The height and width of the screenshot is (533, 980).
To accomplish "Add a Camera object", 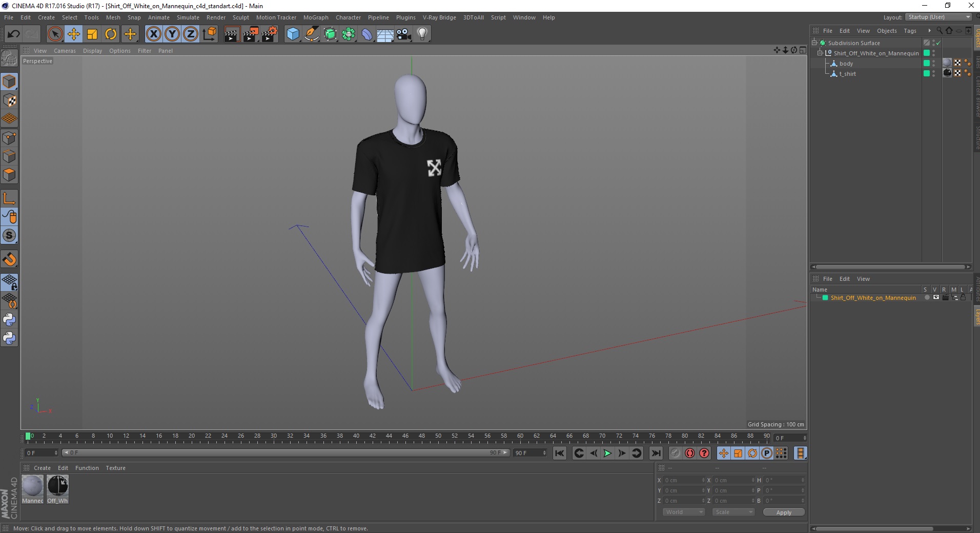I will [x=404, y=34].
